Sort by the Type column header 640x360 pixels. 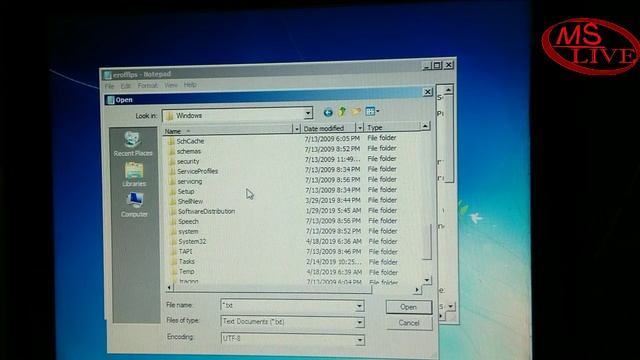tap(393, 127)
